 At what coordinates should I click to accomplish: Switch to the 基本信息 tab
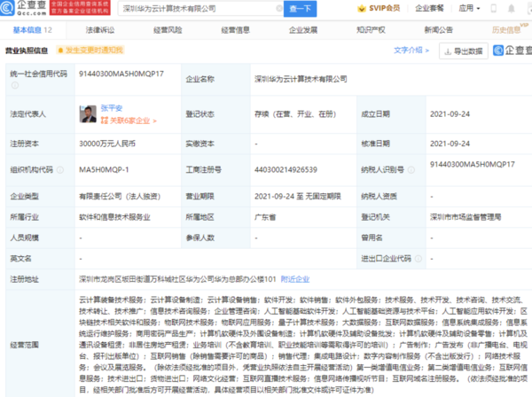tap(33, 30)
